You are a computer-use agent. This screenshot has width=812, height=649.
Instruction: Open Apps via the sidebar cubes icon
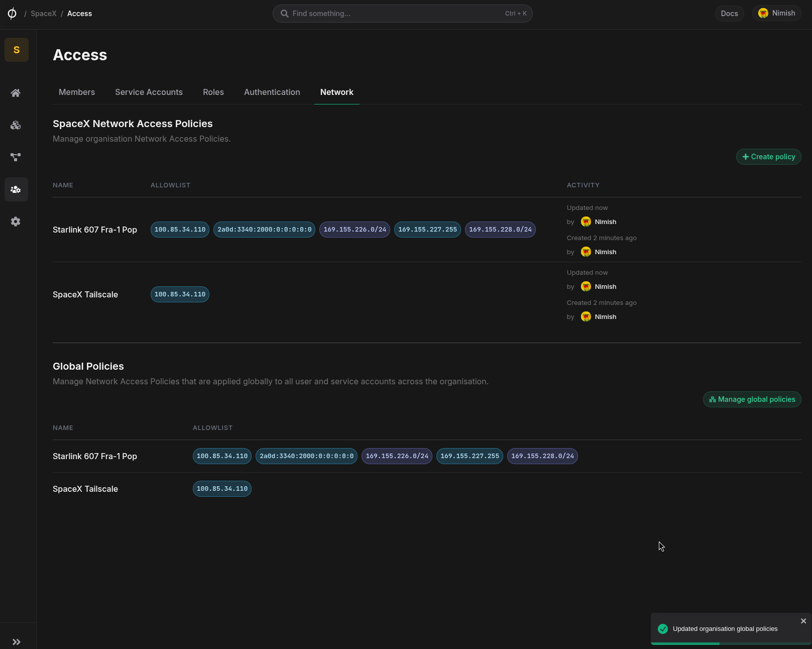(x=16, y=125)
